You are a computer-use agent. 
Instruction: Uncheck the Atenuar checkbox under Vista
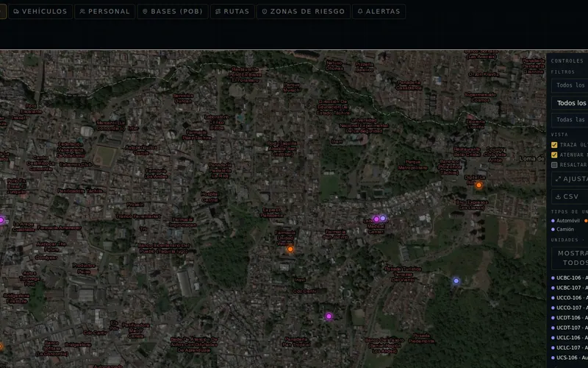[554, 155]
